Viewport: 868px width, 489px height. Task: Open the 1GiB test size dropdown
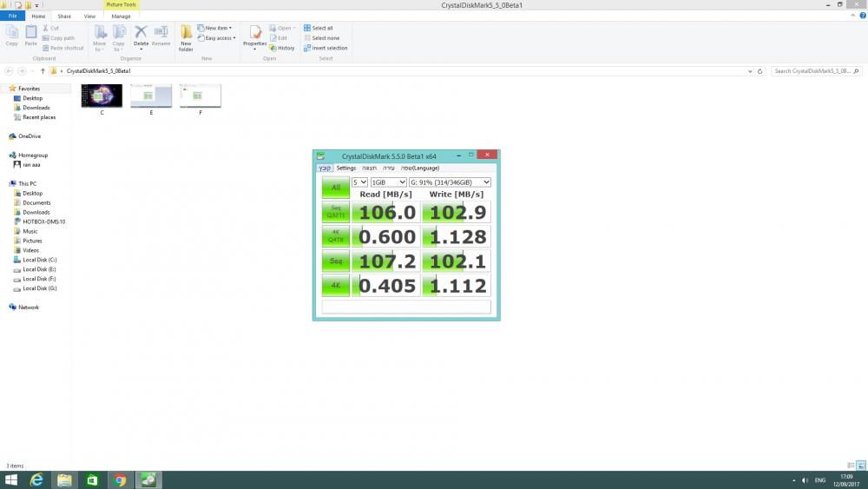[x=389, y=182]
